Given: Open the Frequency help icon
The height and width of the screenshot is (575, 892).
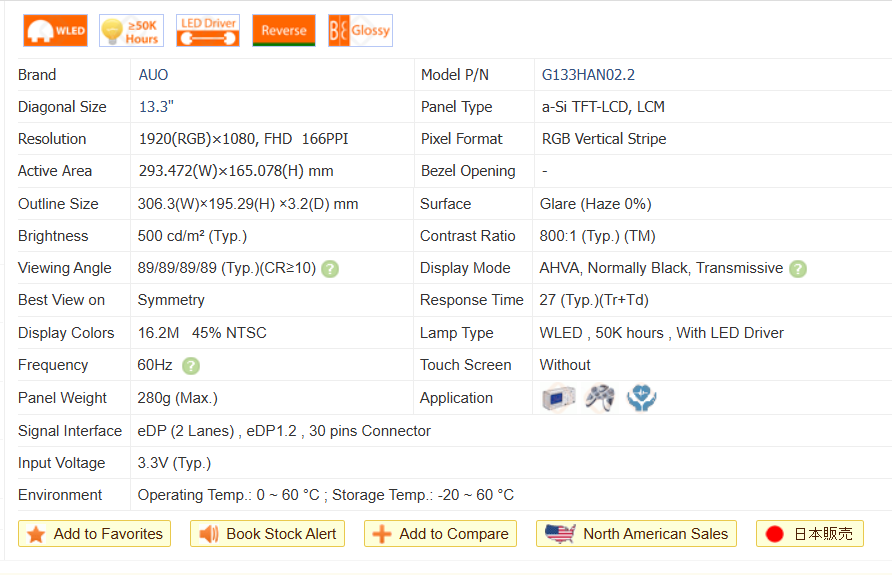Looking at the screenshot, I should tap(191, 366).
